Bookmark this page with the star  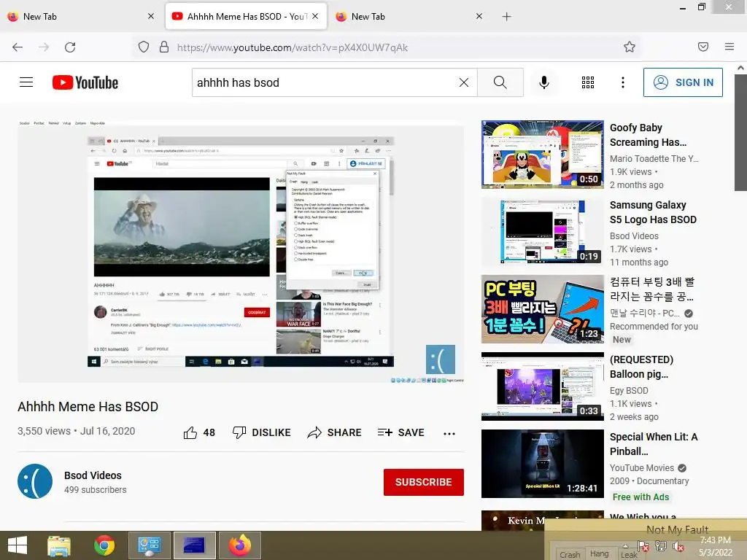coord(630,47)
